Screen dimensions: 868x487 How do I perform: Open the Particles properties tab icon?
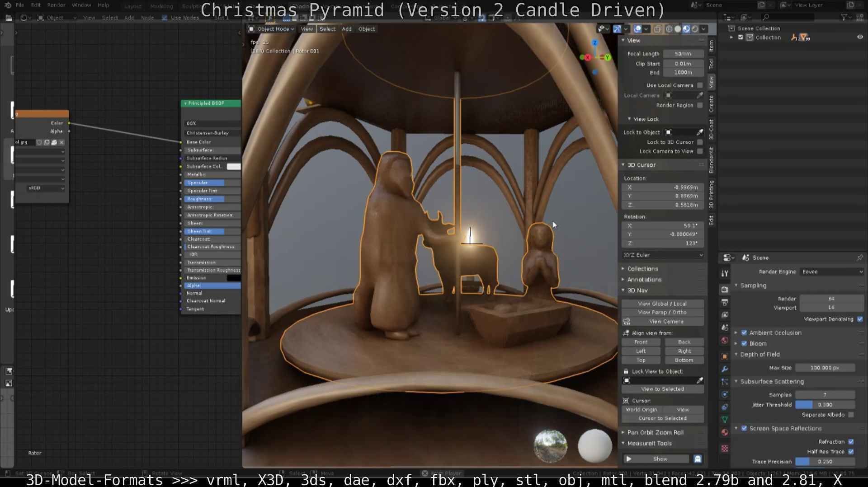(x=725, y=382)
